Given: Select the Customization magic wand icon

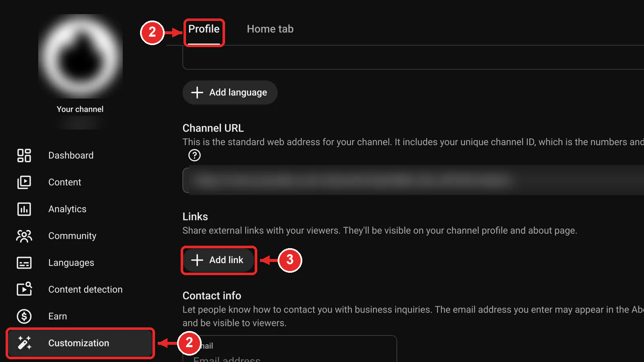Looking at the screenshot, I should 24,343.
